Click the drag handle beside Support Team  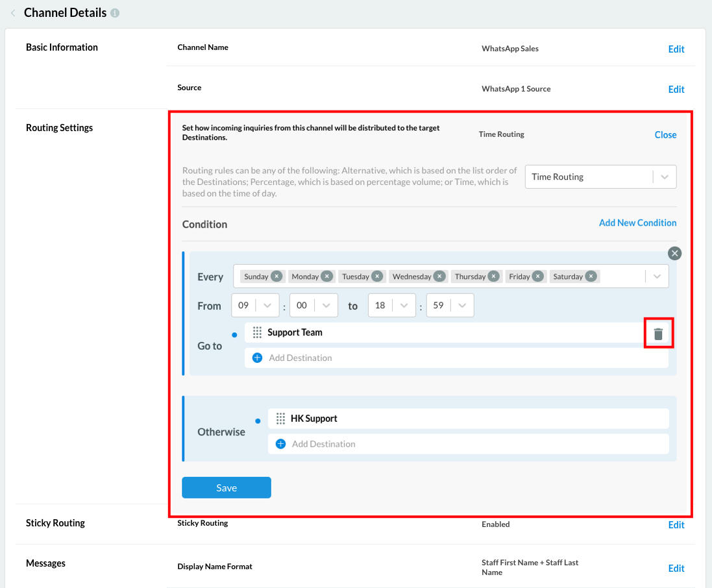tap(257, 332)
